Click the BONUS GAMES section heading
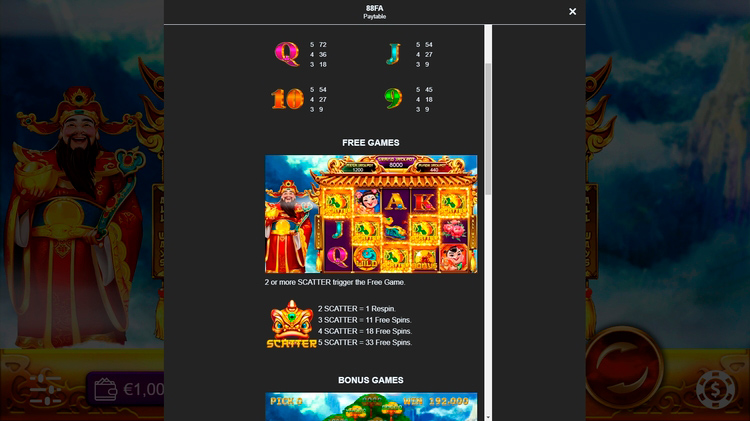 pyautogui.click(x=370, y=380)
